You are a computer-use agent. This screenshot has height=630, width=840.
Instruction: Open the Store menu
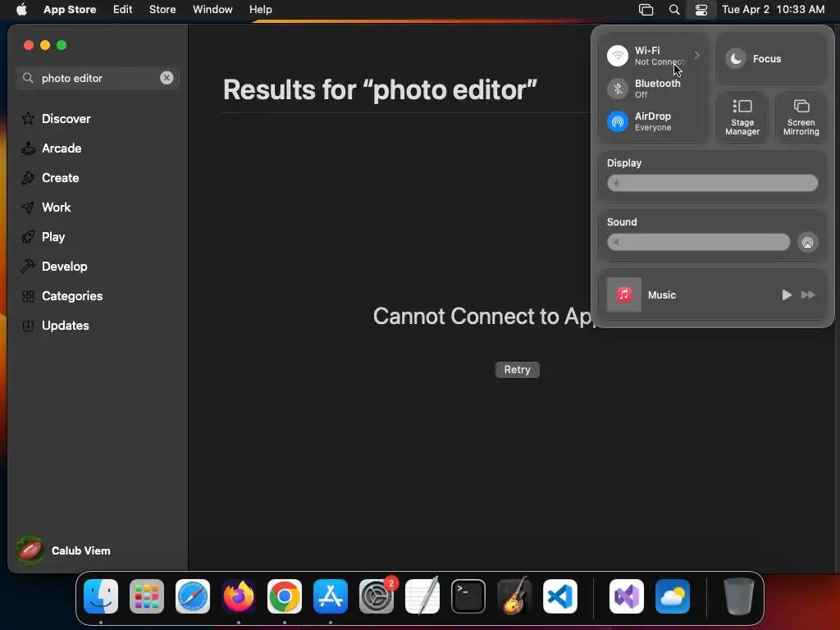[162, 10]
